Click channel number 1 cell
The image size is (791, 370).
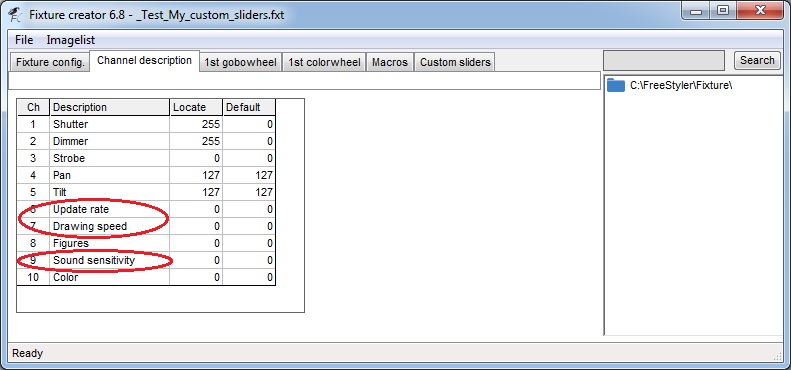33,124
